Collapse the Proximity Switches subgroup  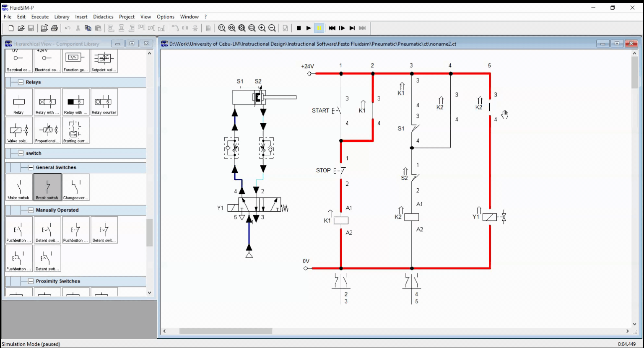31,281
